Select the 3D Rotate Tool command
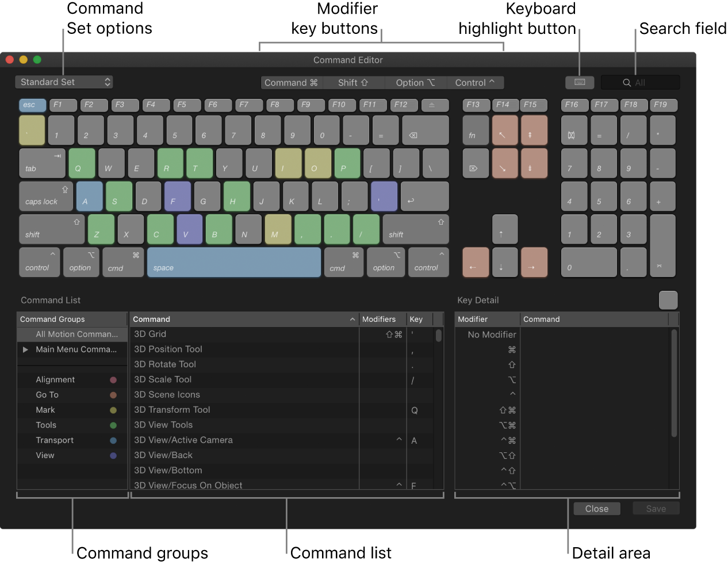 click(x=165, y=364)
